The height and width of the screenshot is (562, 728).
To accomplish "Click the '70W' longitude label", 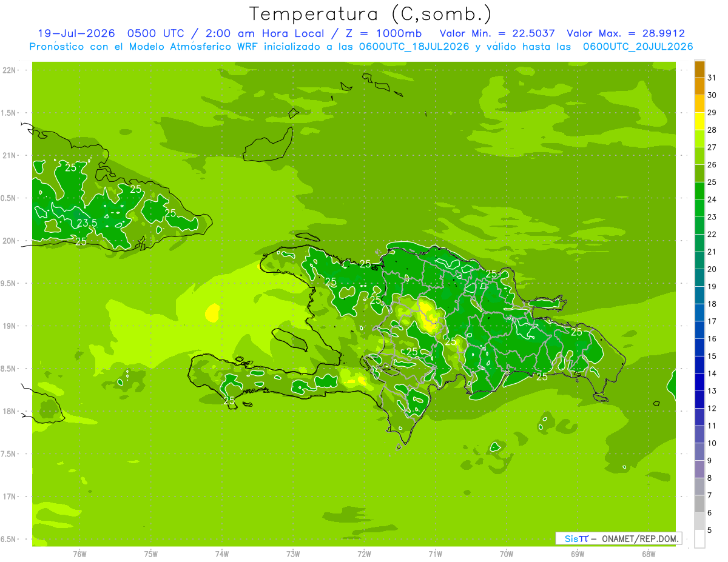I will tap(506, 554).
